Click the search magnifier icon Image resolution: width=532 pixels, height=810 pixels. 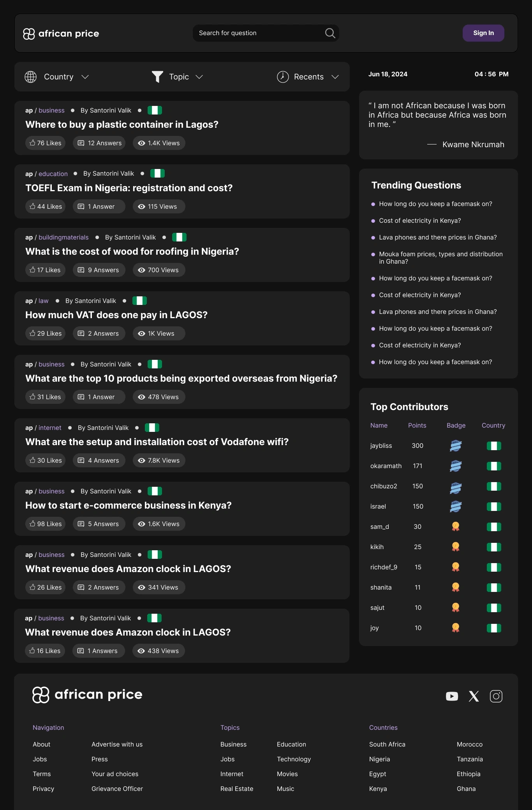coord(330,33)
